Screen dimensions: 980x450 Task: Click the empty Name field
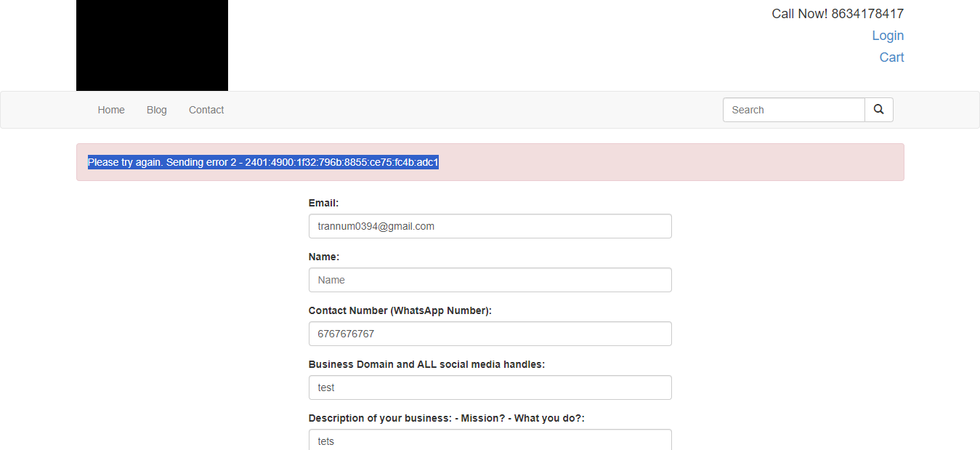(490, 280)
